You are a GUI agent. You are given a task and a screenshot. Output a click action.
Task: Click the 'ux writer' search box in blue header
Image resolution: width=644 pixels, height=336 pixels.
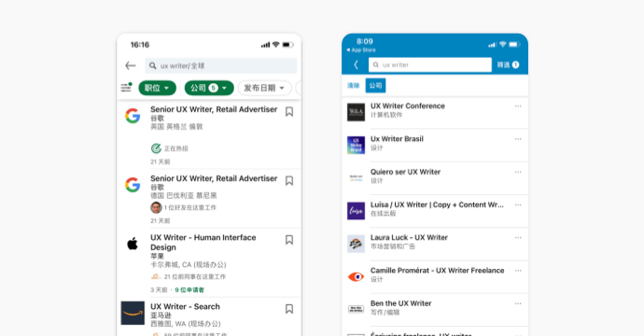pos(430,65)
